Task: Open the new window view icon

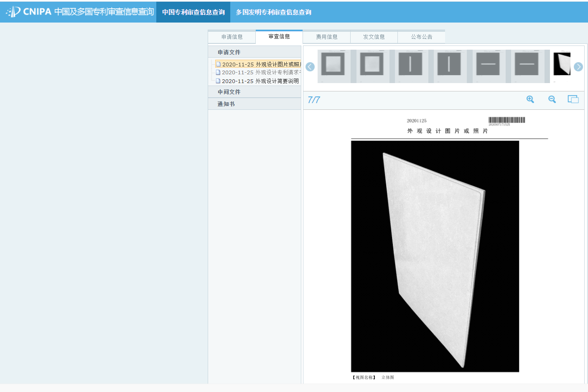Action: [x=573, y=99]
